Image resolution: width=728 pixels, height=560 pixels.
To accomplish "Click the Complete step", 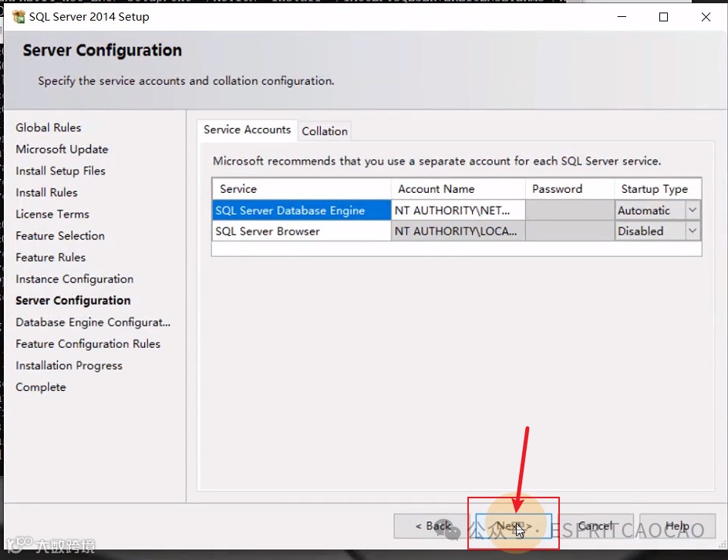I will [x=41, y=387].
